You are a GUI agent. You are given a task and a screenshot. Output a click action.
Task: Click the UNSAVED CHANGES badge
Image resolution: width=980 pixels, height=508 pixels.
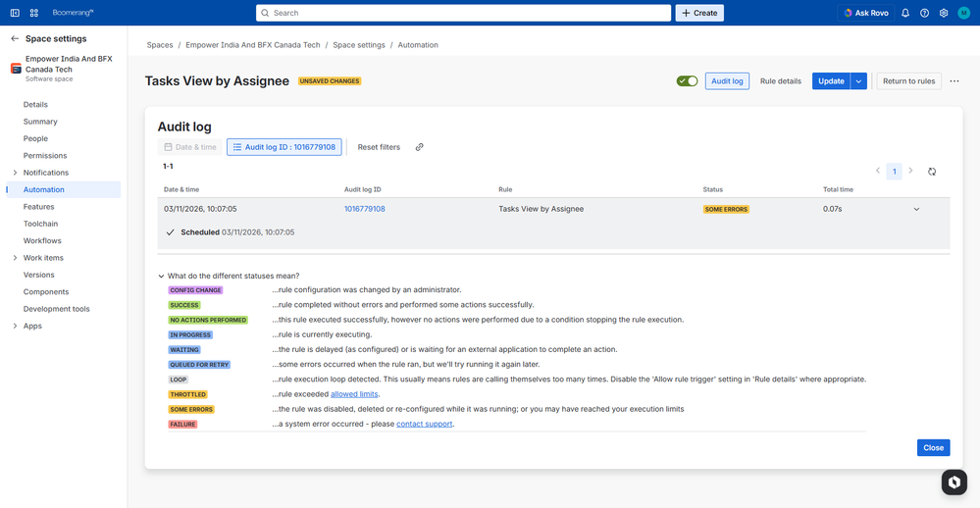click(330, 81)
